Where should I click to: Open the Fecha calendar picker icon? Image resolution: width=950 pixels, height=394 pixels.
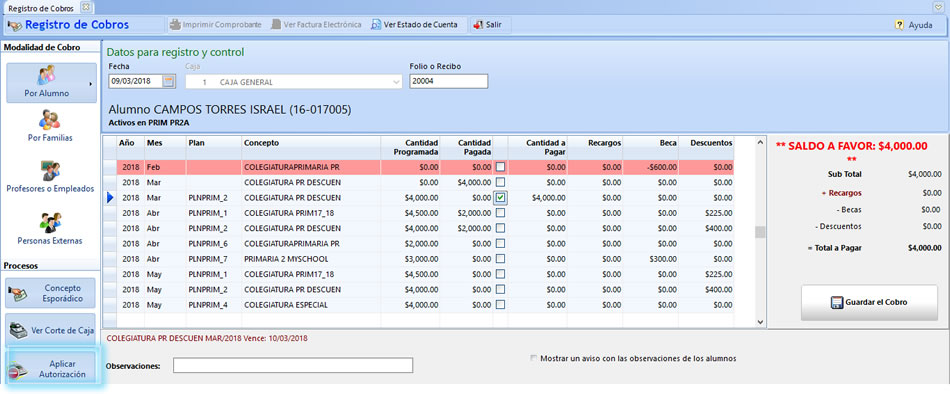[x=169, y=81]
